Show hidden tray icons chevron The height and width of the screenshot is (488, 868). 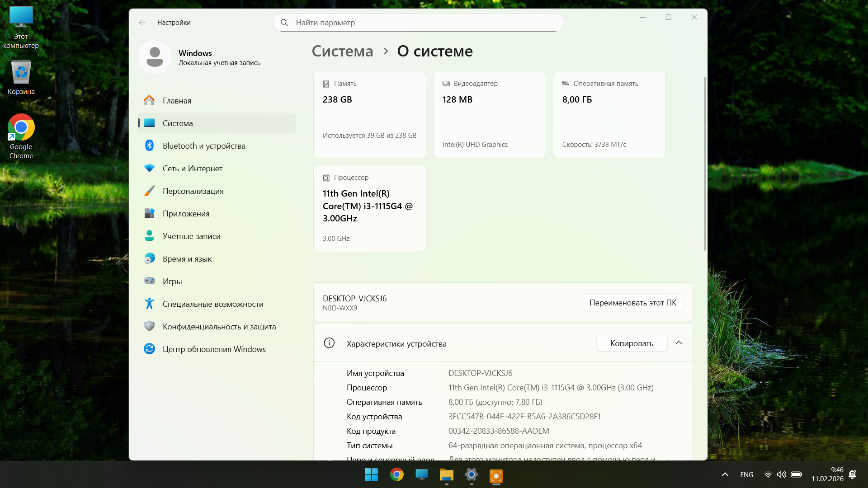725,474
